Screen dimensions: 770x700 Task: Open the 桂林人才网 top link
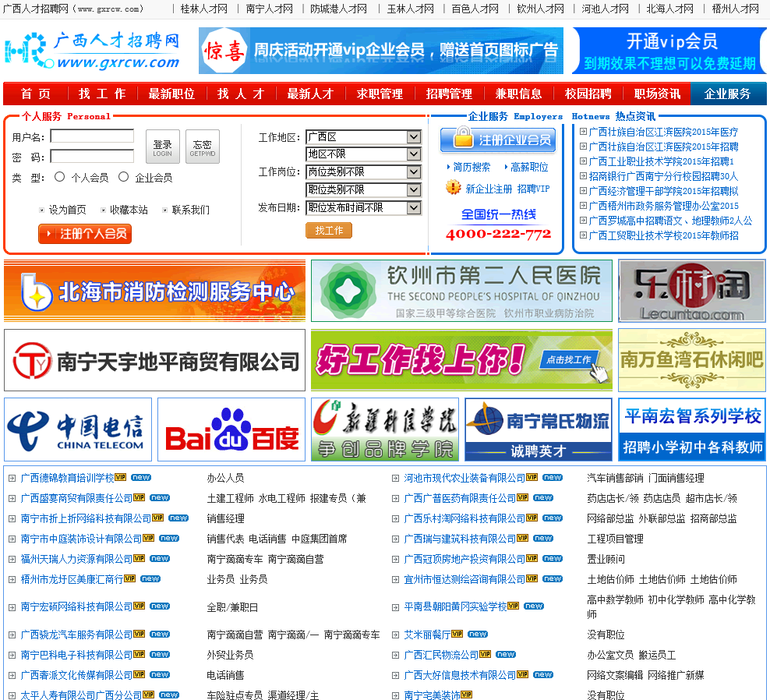203,9
